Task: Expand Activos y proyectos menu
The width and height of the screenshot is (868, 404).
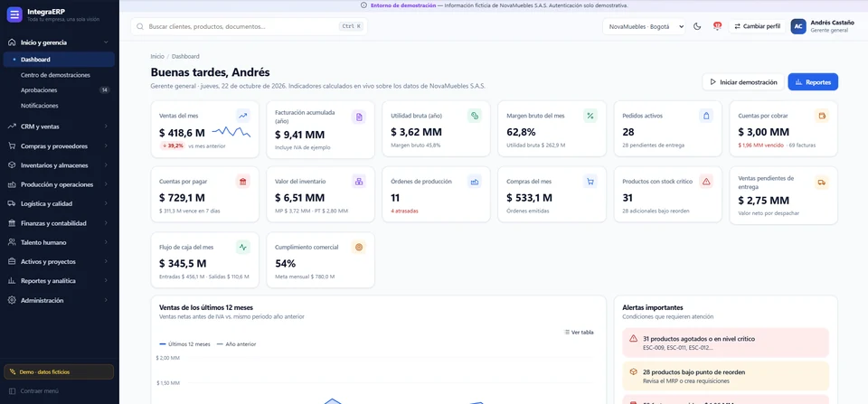Action: tap(59, 261)
